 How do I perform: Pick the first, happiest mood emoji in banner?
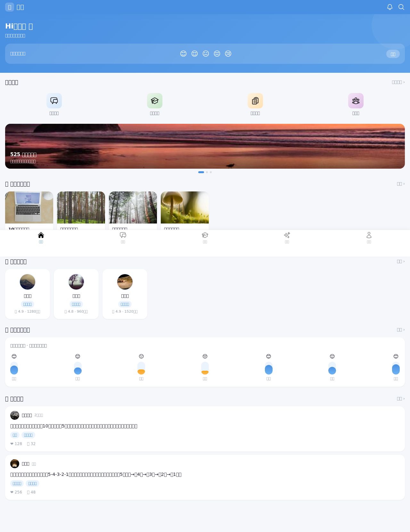183,54
